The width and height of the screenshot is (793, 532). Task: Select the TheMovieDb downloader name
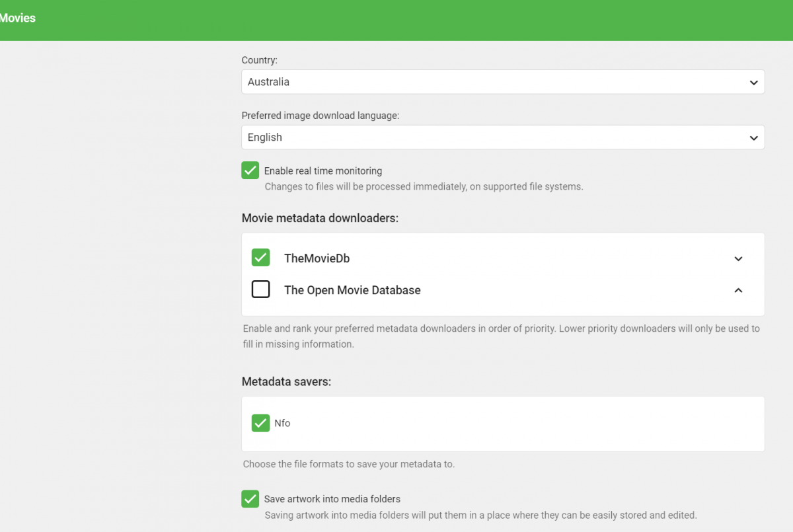point(317,258)
